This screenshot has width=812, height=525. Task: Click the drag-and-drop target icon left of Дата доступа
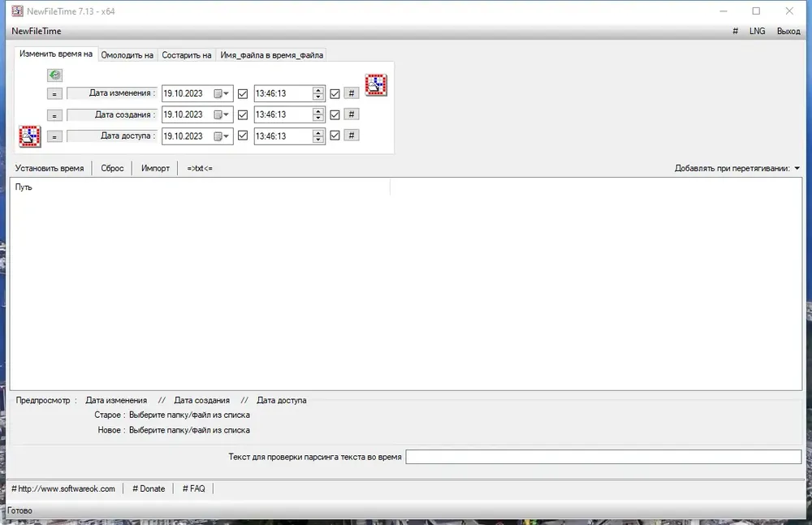point(30,136)
